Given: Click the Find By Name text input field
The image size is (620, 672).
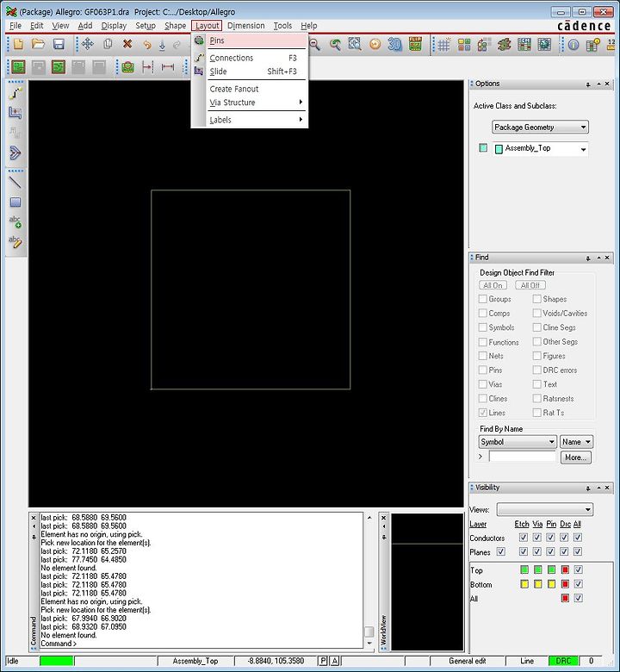Looking at the screenshot, I should [523, 457].
